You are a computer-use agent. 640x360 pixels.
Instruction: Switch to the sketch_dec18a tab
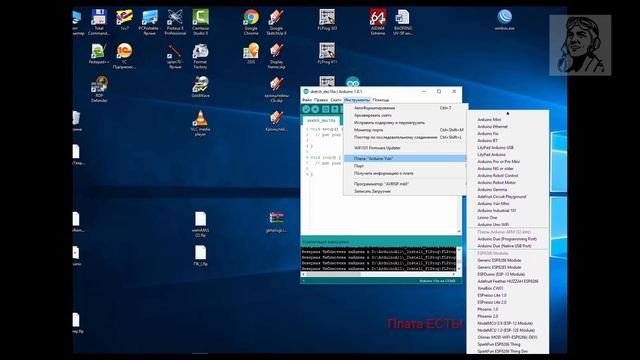pos(321,121)
